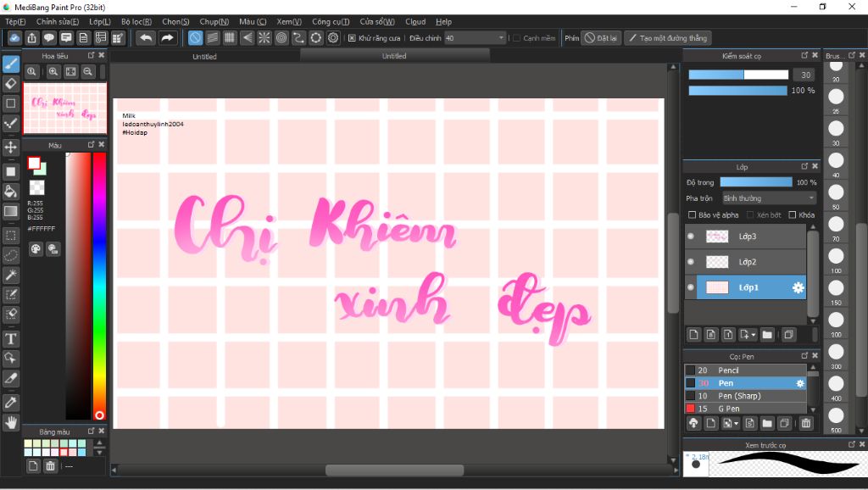The image size is (868, 490).
Task: Delete the selected brush with trash icon
Action: click(806, 424)
